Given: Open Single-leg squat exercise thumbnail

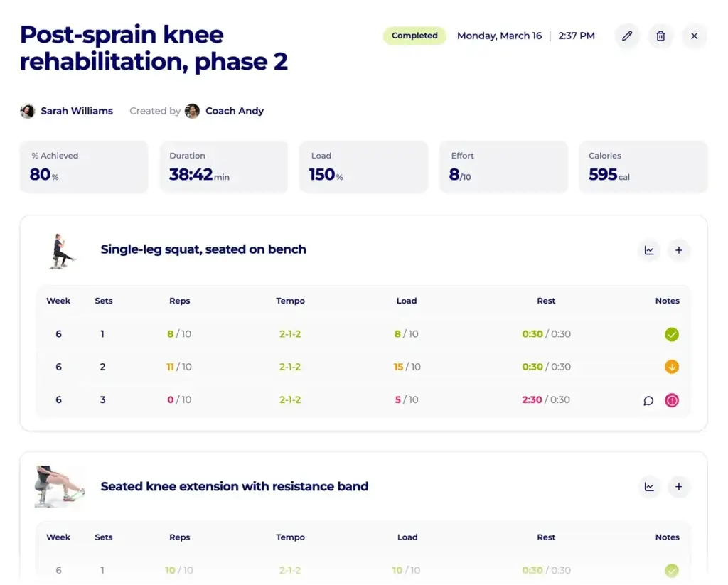Looking at the screenshot, I should (x=61, y=251).
